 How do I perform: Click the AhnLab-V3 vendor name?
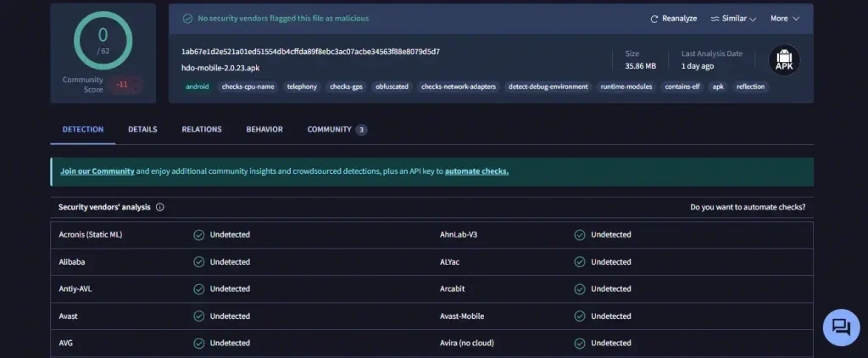[459, 235]
